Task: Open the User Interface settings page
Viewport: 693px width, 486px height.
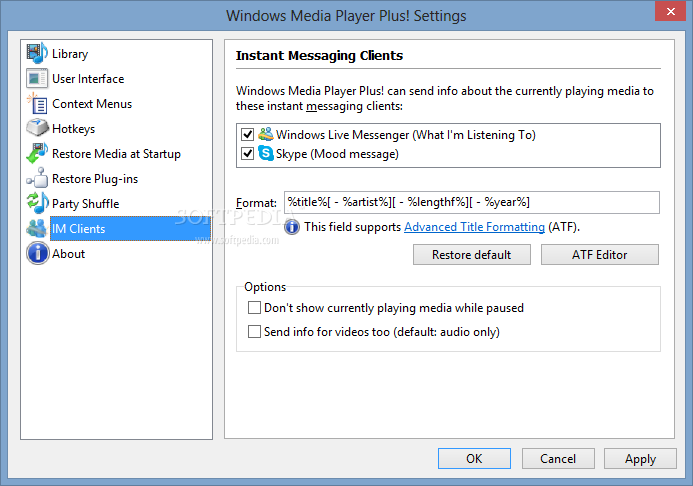Action: 88,79
